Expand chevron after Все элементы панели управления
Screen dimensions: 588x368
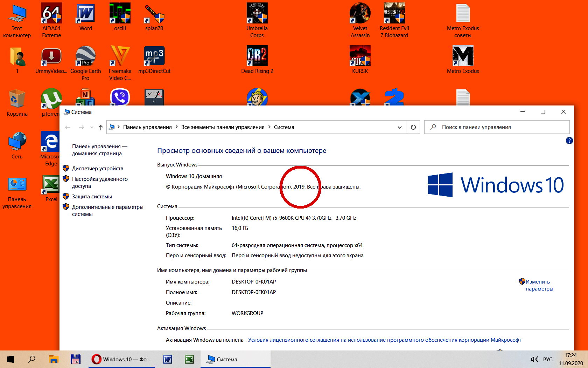point(269,127)
